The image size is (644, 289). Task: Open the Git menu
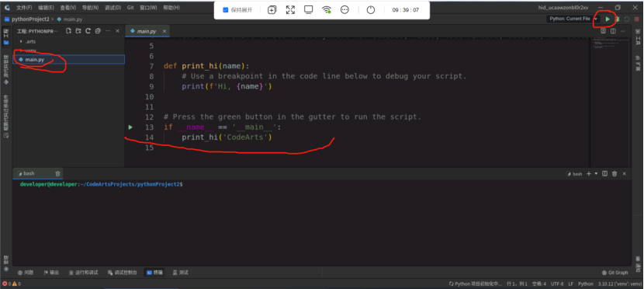[130, 8]
